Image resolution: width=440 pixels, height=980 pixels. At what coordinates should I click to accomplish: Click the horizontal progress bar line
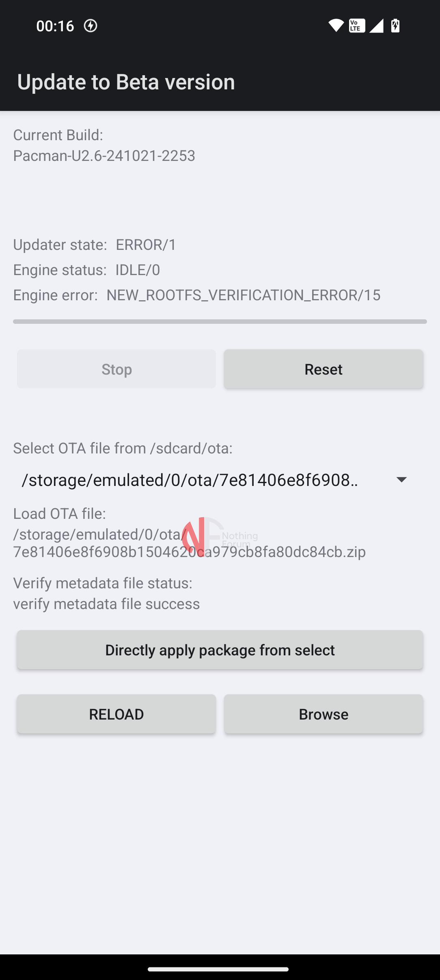tap(220, 321)
